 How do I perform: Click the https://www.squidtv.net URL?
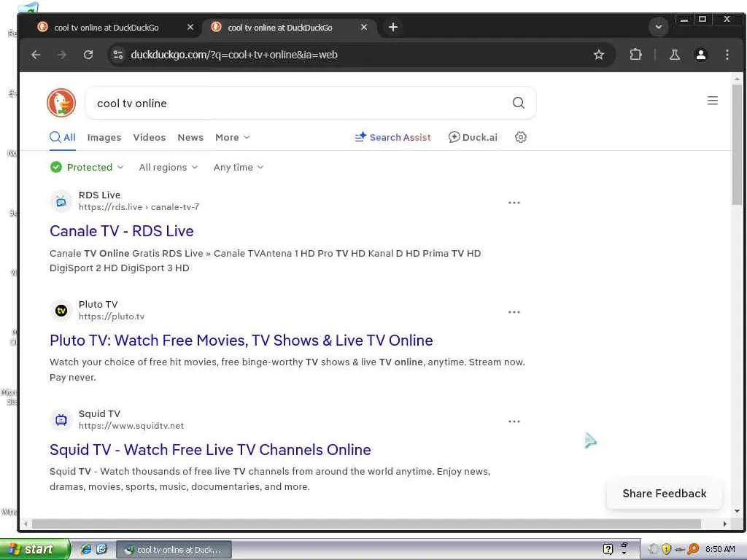pos(131,426)
